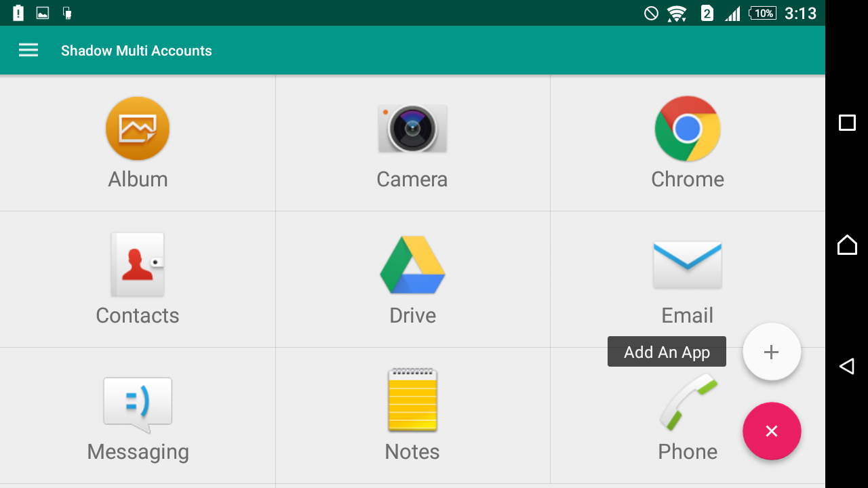This screenshot has height=488, width=868.
Task: Go to the Android home button
Action: point(847,244)
